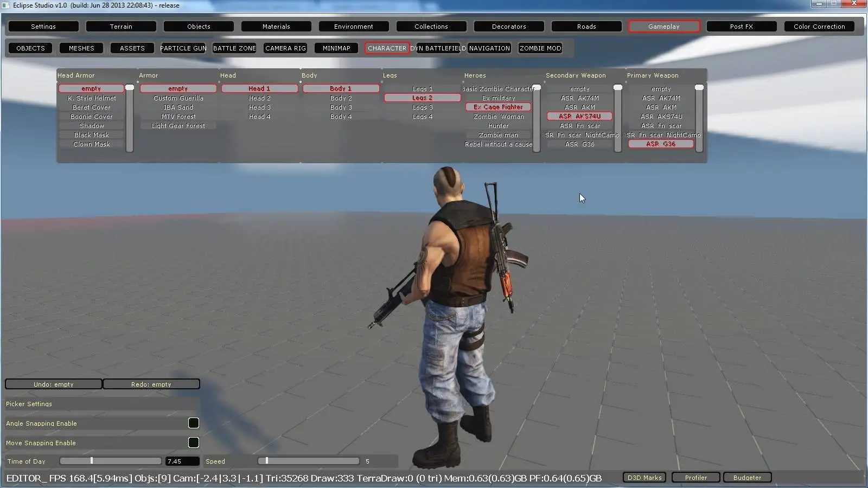This screenshot has width=868, height=488.
Task: Click the Head Armor list scrollbar
Action: pyautogui.click(x=130, y=118)
